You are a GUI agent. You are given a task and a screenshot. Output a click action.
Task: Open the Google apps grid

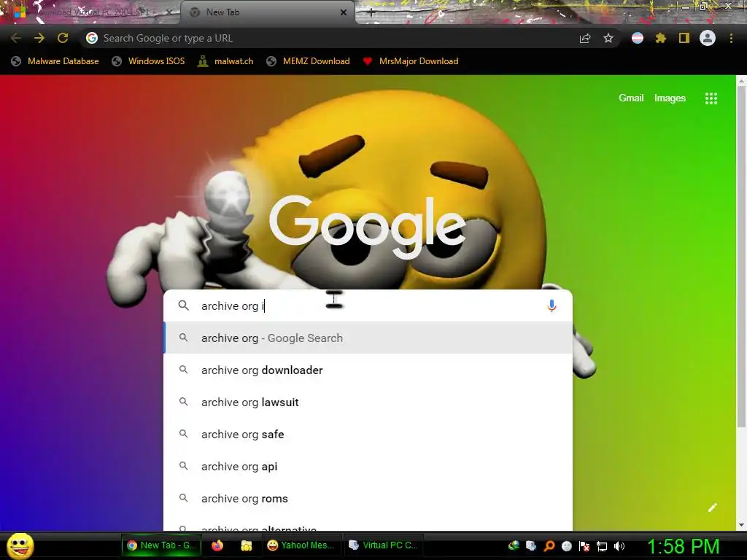711,98
